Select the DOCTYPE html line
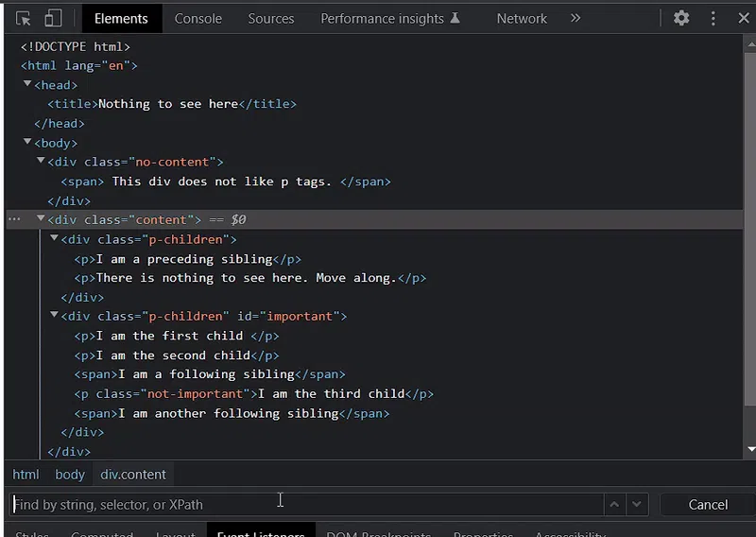756x537 pixels. coord(76,47)
